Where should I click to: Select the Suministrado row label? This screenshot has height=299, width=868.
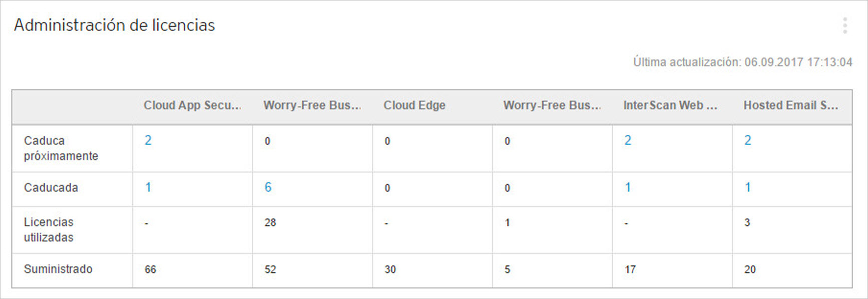(58, 269)
